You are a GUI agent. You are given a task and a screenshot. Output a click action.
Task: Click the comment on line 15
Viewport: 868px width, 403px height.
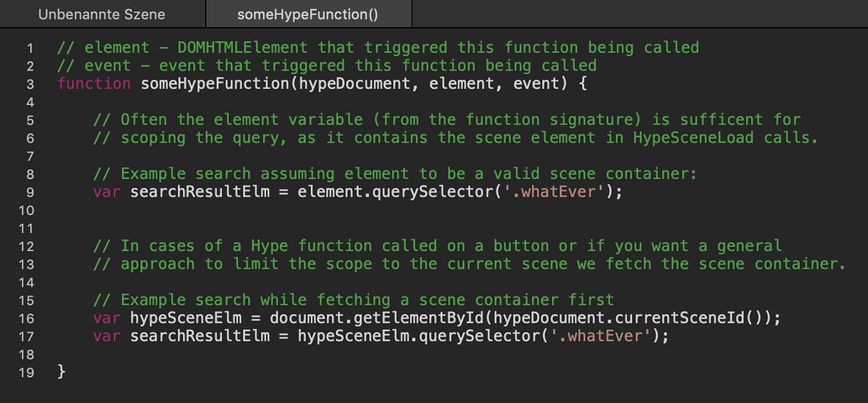pyautogui.click(x=355, y=301)
